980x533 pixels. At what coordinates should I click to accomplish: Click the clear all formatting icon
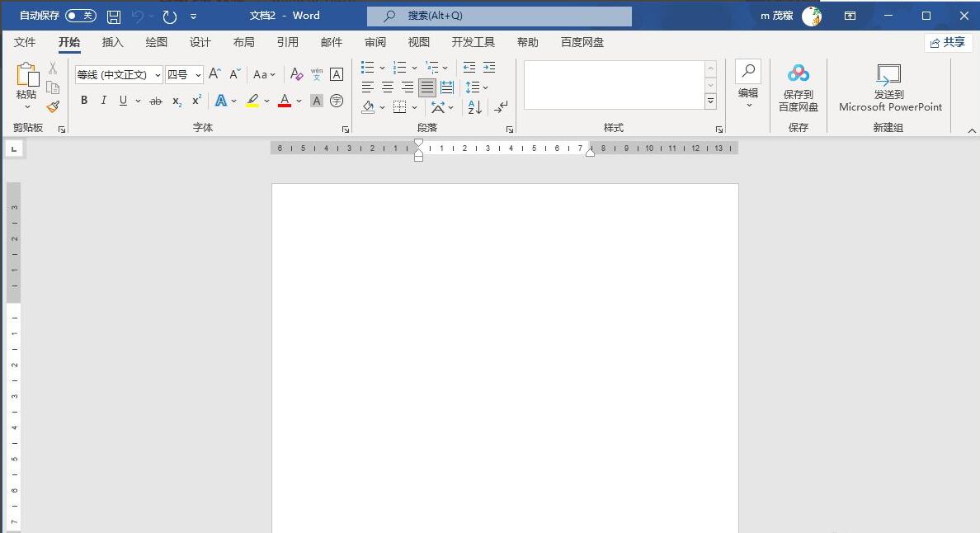tap(297, 74)
